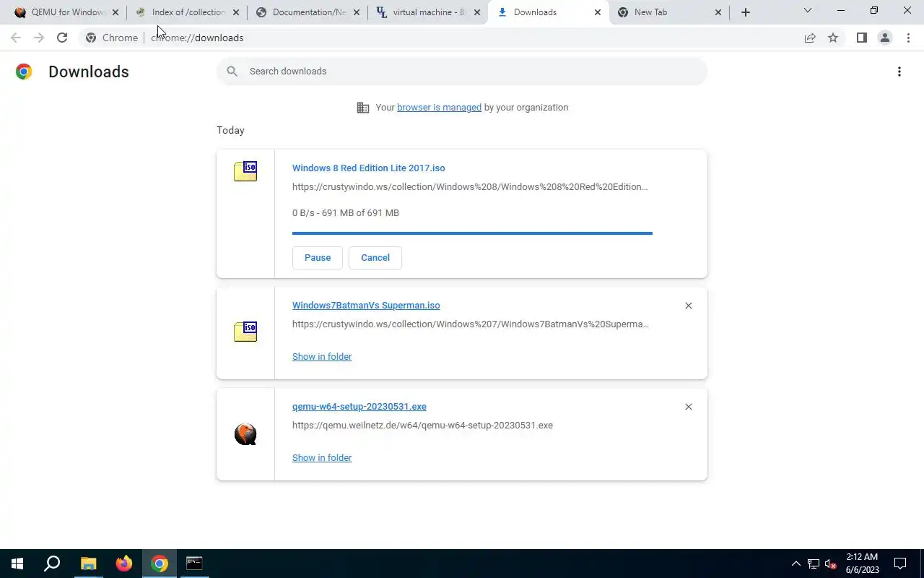Screen dimensions: 924x578
Task: Click the Windows7BatmanVs Superman ISO icon
Action: [x=245, y=332]
